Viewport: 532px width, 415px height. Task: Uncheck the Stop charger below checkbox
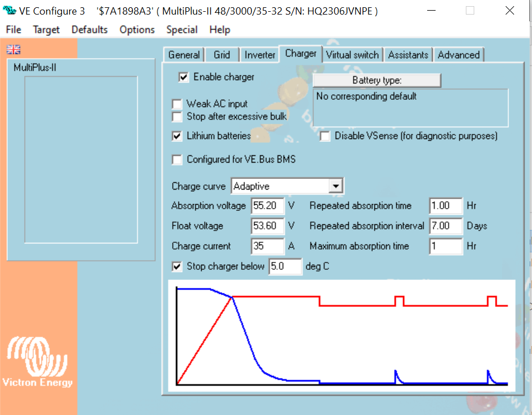click(x=177, y=266)
